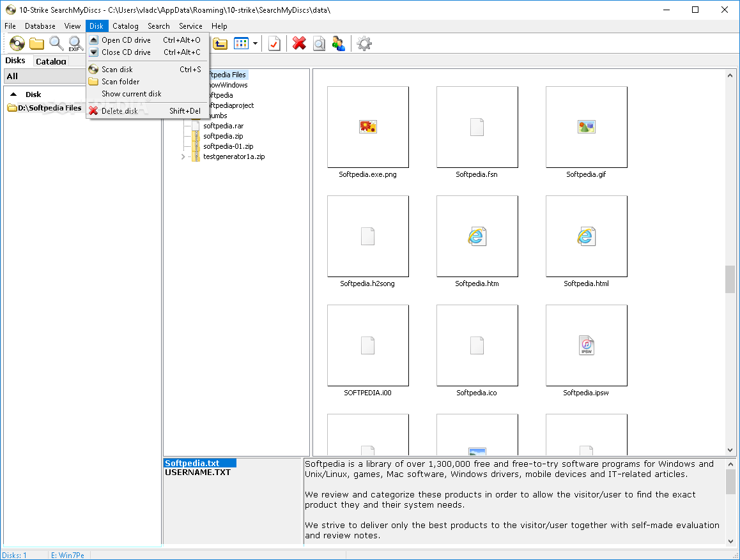Click the text preview scroll-up arrow
Image resolution: width=740 pixels, height=560 pixels.
730,464
